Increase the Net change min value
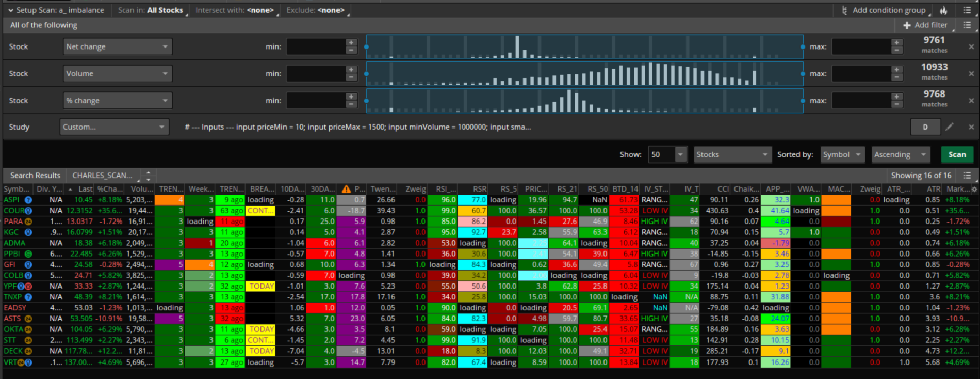The height and width of the screenshot is (379, 980). pos(351,43)
